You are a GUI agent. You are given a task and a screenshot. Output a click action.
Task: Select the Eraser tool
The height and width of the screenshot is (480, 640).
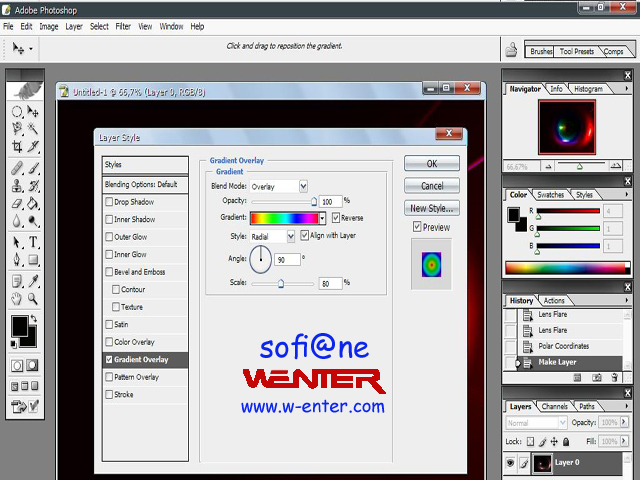17,204
